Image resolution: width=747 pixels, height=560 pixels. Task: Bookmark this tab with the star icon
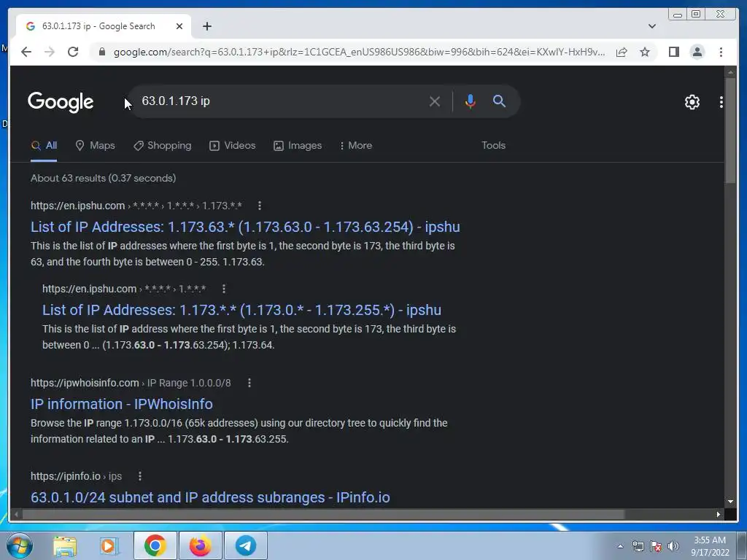tap(645, 52)
